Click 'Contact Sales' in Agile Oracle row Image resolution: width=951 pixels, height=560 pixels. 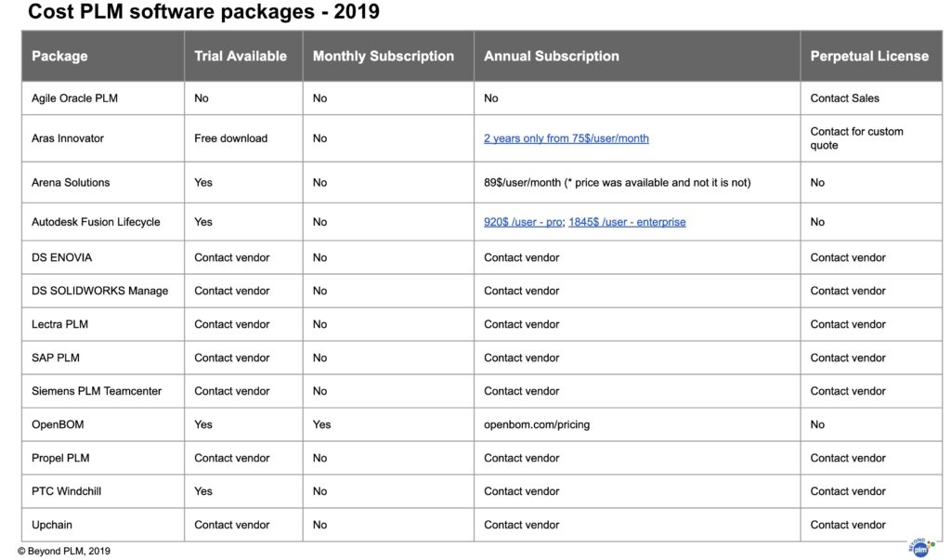pyautogui.click(x=844, y=98)
